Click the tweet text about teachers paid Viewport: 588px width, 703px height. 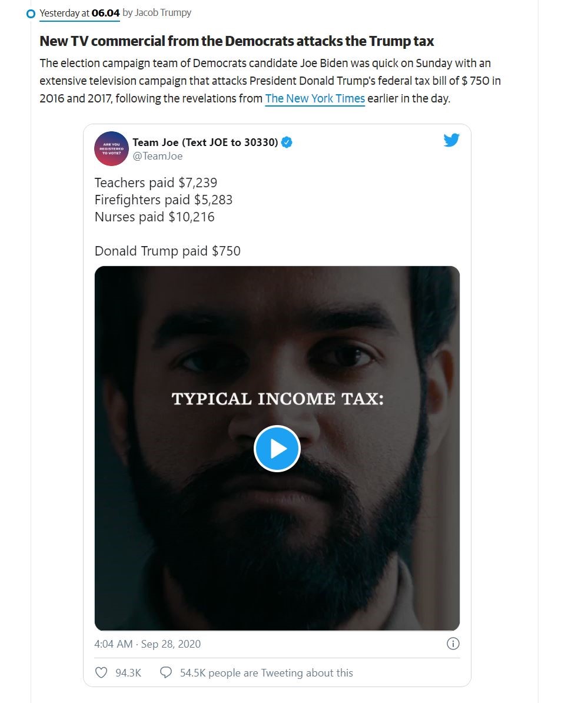click(156, 183)
